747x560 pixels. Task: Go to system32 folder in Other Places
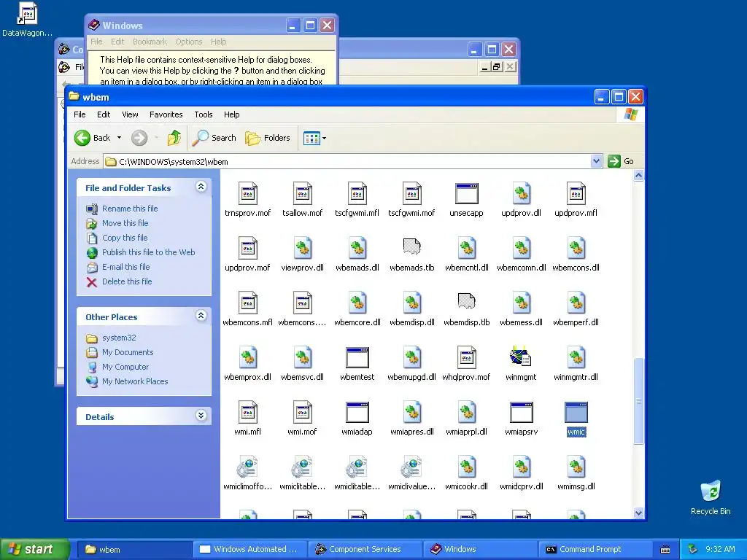pos(119,338)
